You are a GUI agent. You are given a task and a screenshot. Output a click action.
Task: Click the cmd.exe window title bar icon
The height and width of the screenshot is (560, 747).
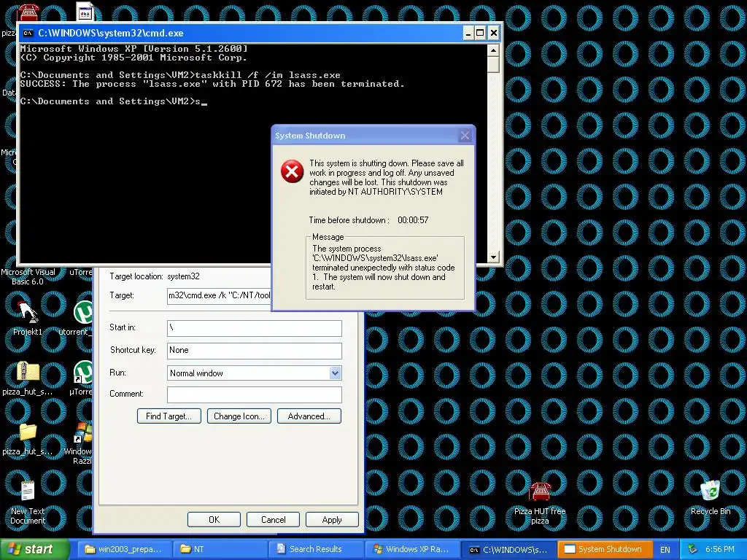28,33
